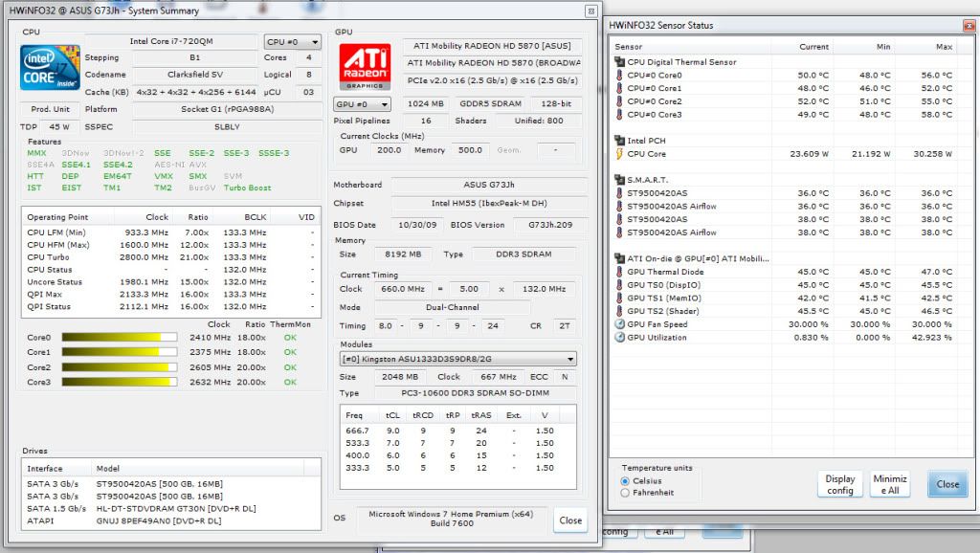The image size is (980, 553).
Task: Click the Minimize All button
Action: tap(890, 484)
